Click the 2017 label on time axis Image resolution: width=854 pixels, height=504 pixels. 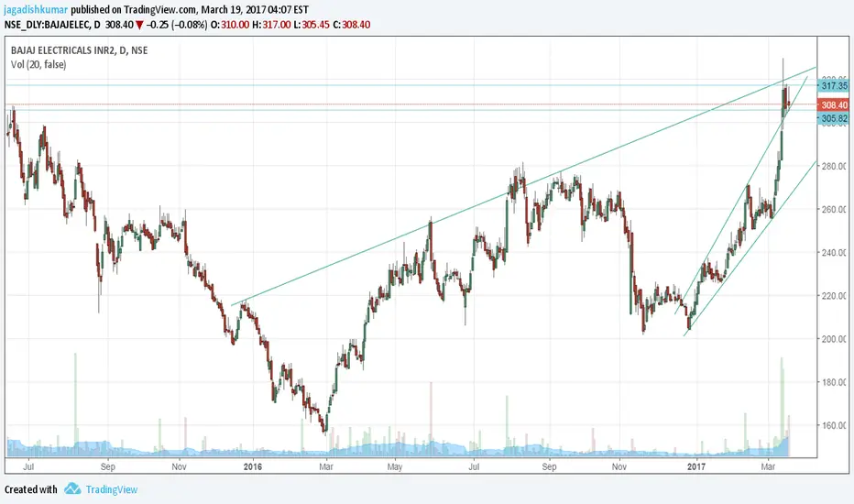pyautogui.click(x=696, y=466)
